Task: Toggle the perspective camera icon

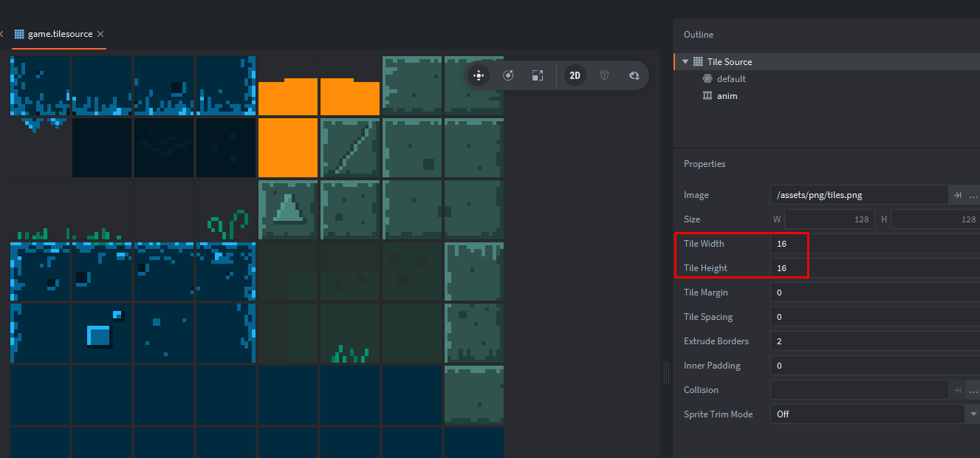Action: click(x=604, y=75)
